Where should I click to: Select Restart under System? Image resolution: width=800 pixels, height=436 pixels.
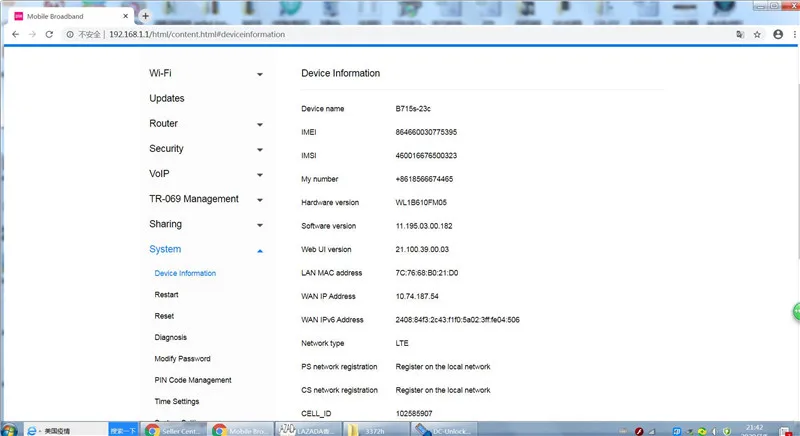click(x=167, y=295)
